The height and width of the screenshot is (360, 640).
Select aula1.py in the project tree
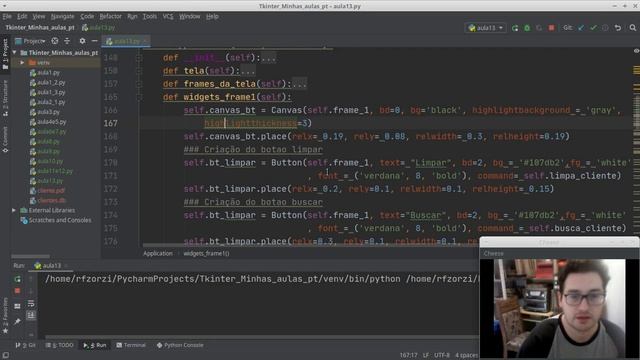[48, 73]
